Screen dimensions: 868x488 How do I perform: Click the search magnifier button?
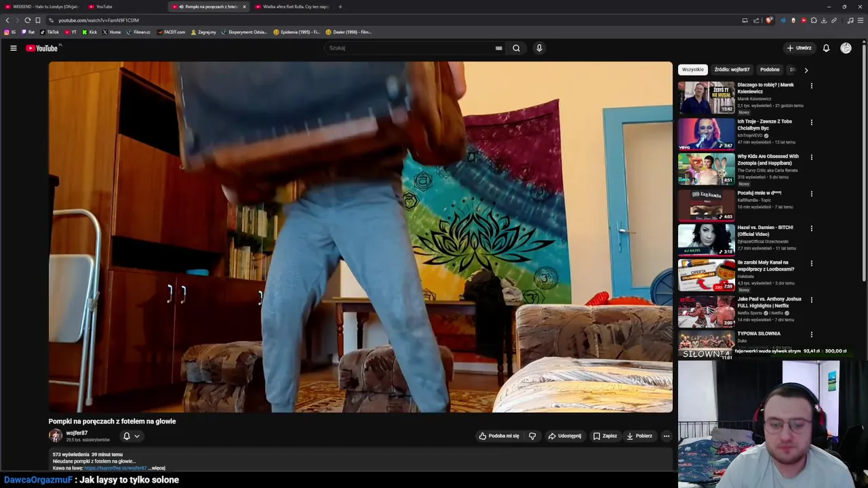516,48
